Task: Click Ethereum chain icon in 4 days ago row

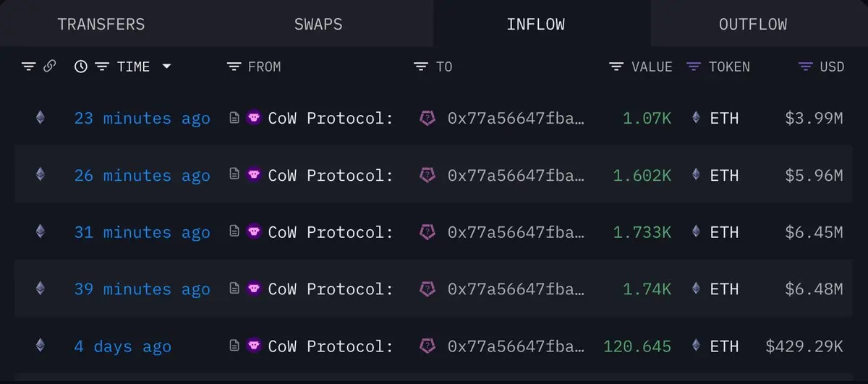Action: point(41,346)
